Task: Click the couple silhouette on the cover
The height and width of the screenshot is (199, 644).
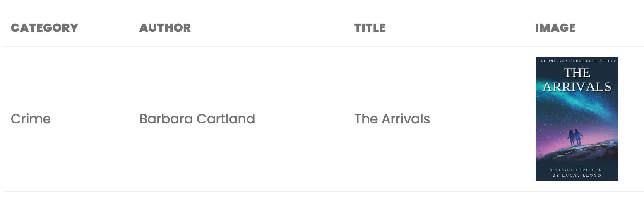Action: tap(575, 138)
